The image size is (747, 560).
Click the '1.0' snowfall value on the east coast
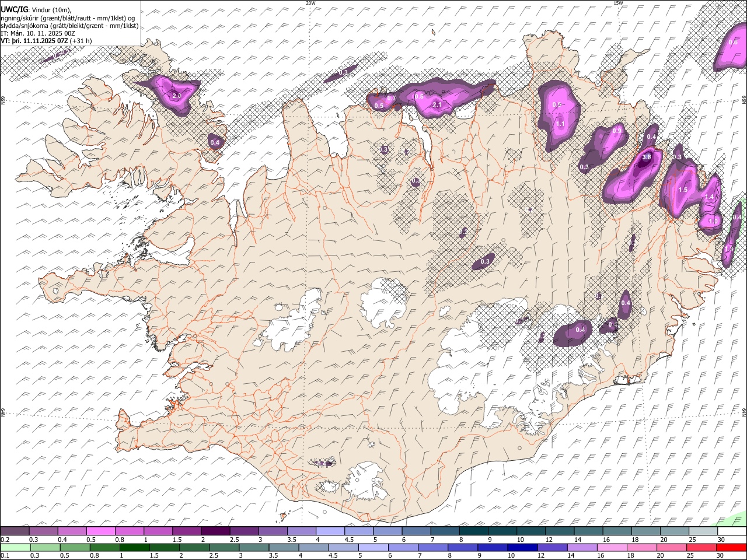(x=713, y=222)
